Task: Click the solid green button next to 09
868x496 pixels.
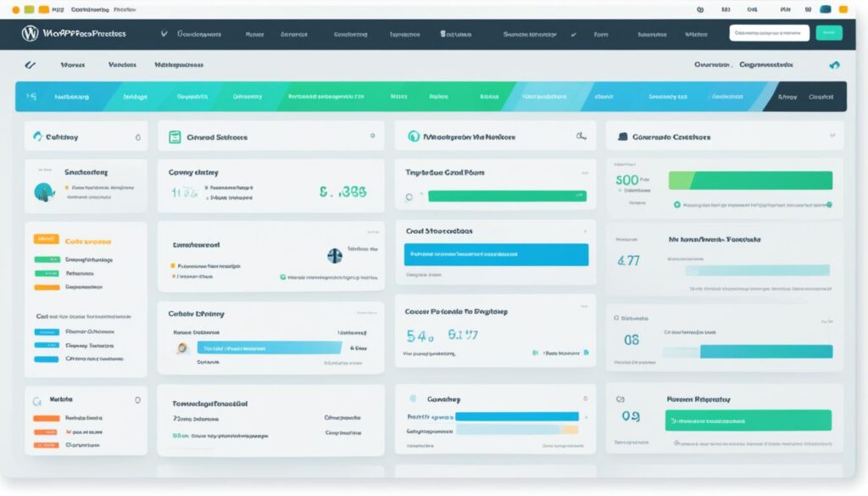Action: tap(748, 421)
